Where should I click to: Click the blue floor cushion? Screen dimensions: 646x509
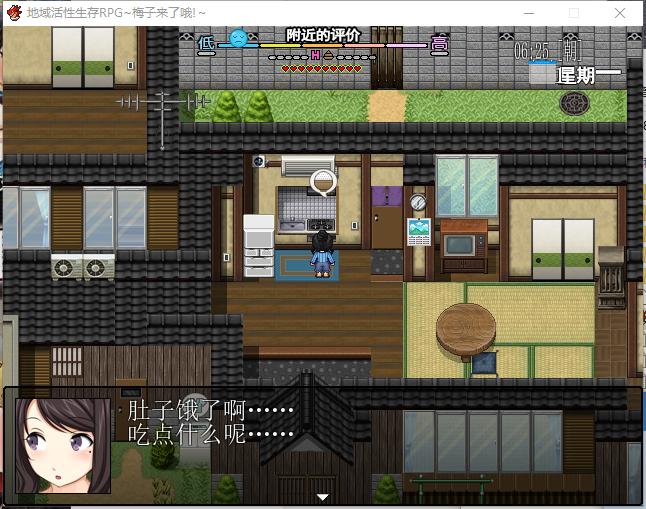click(x=484, y=364)
